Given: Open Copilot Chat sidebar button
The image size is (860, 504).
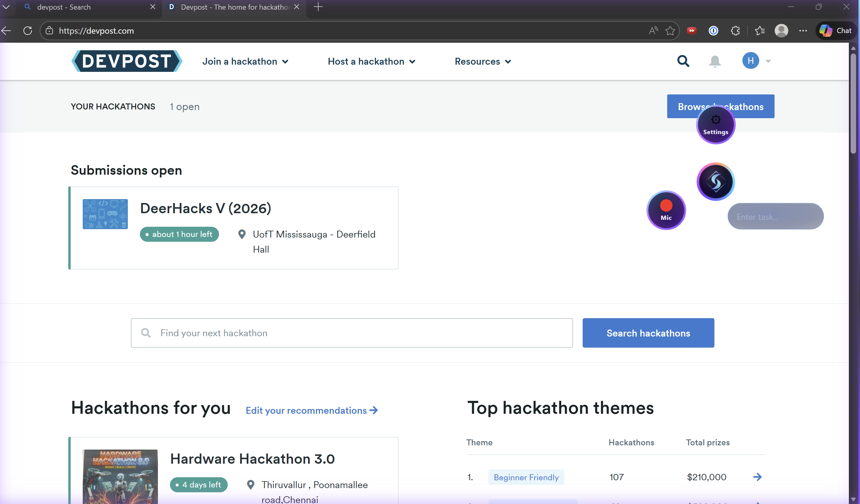Looking at the screenshot, I should coord(836,31).
